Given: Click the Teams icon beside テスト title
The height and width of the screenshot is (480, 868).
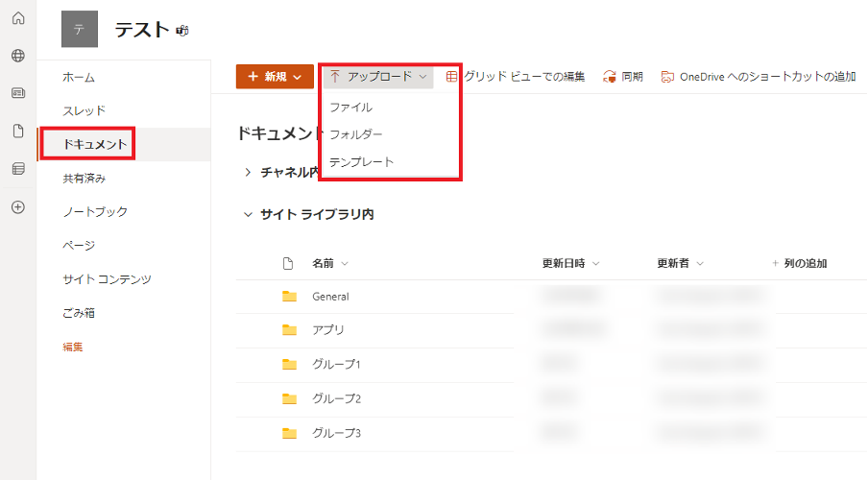Looking at the screenshot, I should pos(182,31).
